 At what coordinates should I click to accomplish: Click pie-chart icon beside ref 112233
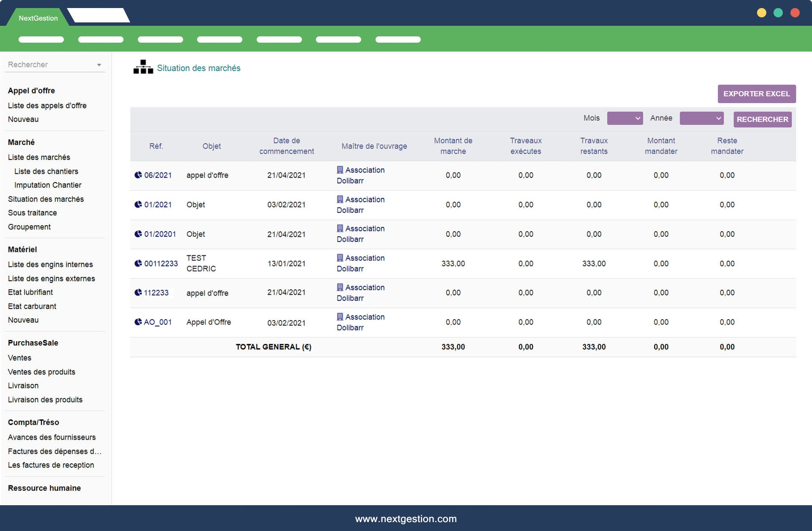(x=138, y=293)
